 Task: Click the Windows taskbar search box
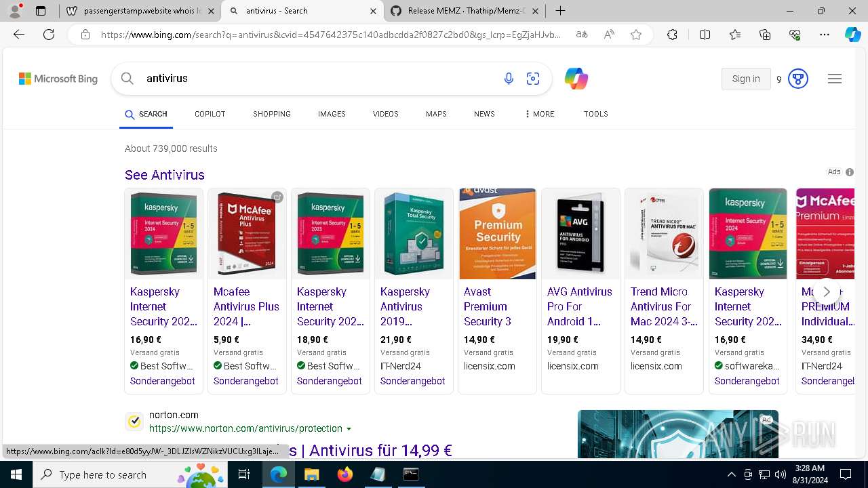click(x=130, y=474)
